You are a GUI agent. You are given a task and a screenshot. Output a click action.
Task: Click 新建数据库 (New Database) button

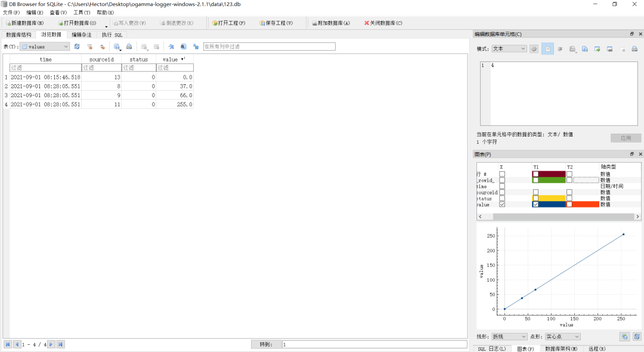point(24,23)
